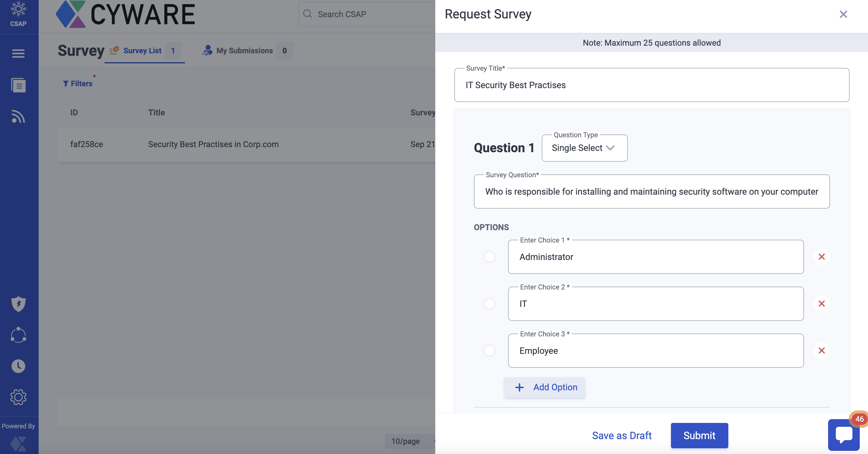Click the CSAP application icon

18,14
